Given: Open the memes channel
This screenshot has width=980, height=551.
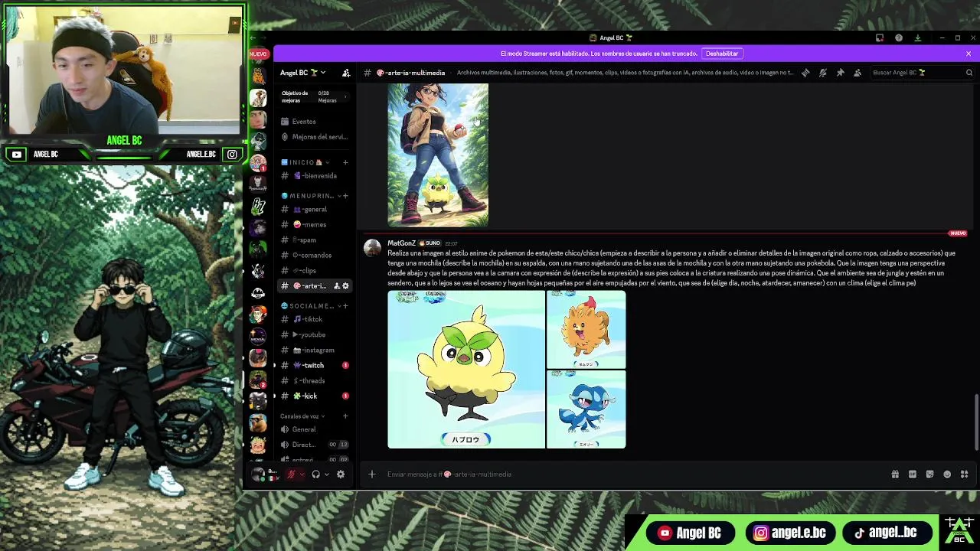Looking at the screenshot, I should pos(314,225).
